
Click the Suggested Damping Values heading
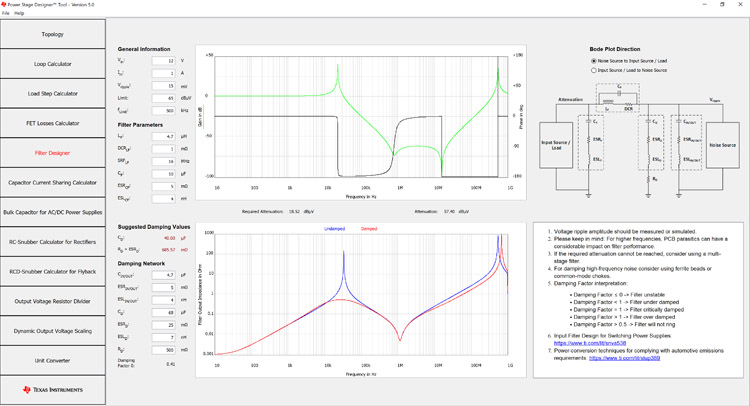point(154,227)
